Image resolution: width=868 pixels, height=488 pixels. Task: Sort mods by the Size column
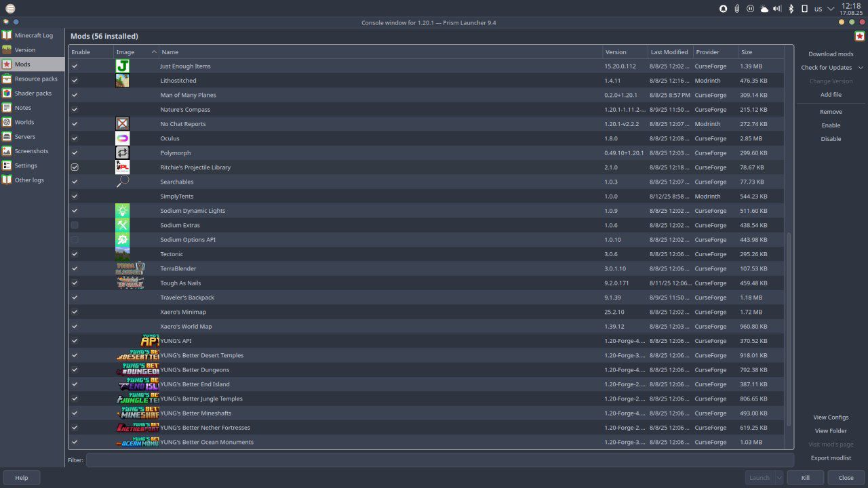click(761, 52)
